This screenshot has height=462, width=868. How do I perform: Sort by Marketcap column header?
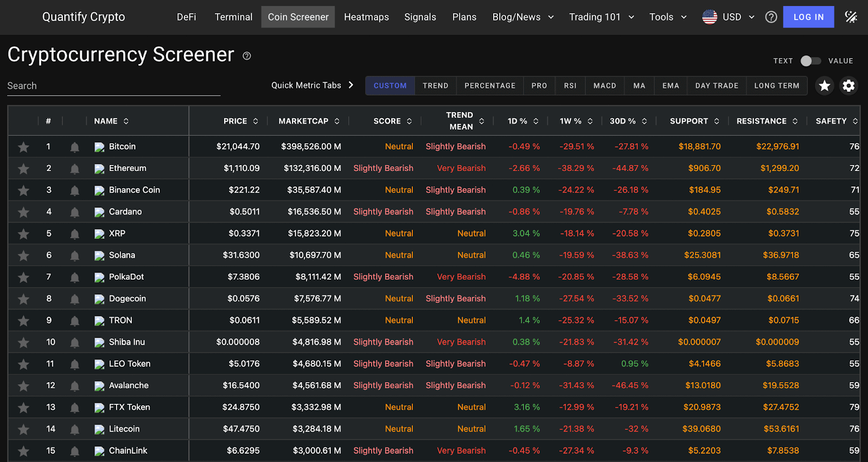(x=309, y=121)
